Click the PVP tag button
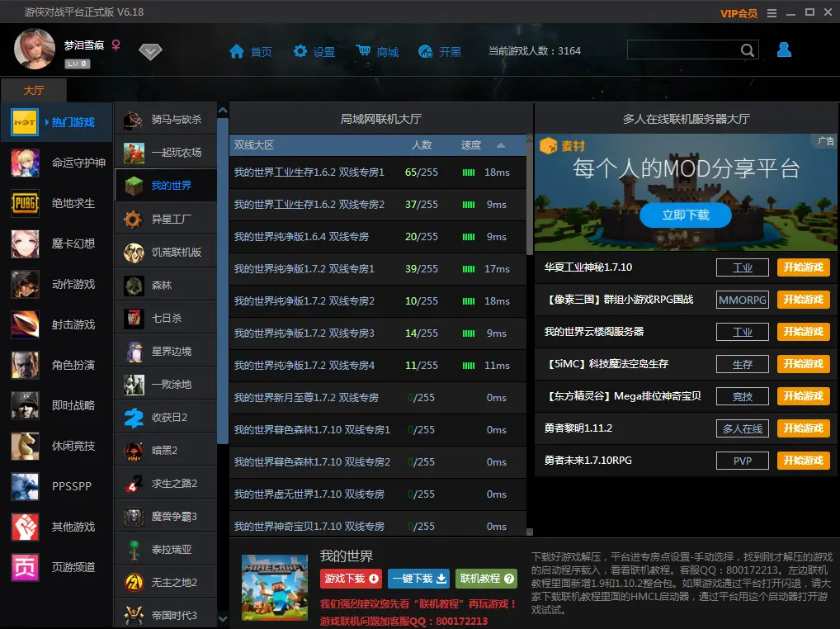The width and height of the screenshot is (840, 629). [x=743, y=461]
